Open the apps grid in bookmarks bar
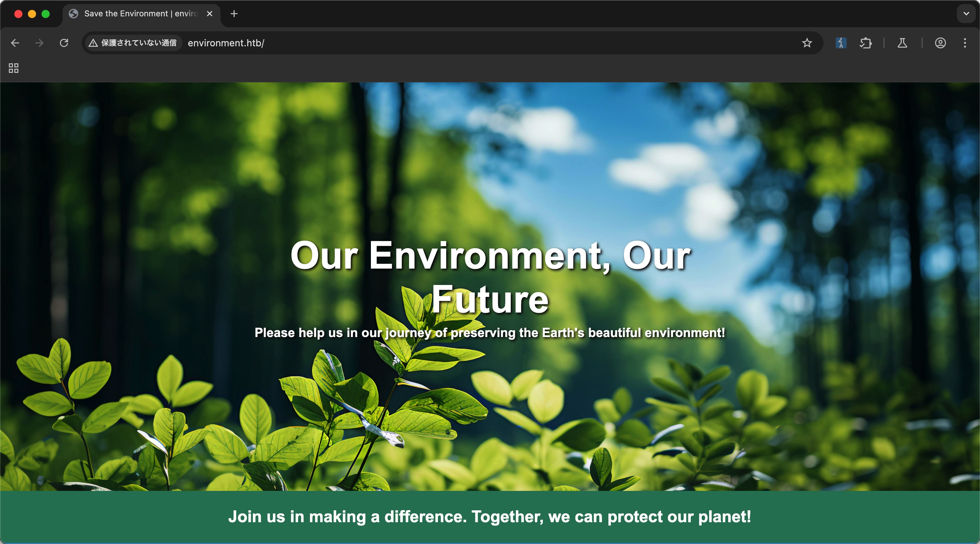This screenshot has width=980, height=544. tap(14, 68)
